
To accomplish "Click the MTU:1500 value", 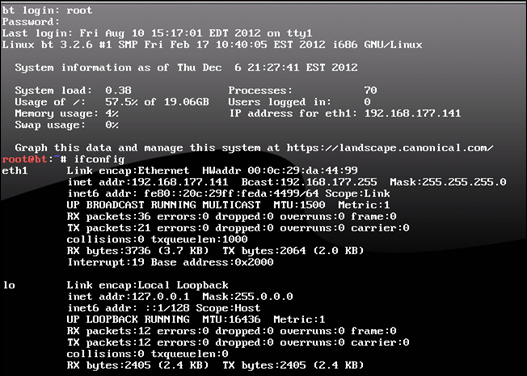I will coord(299,205).
